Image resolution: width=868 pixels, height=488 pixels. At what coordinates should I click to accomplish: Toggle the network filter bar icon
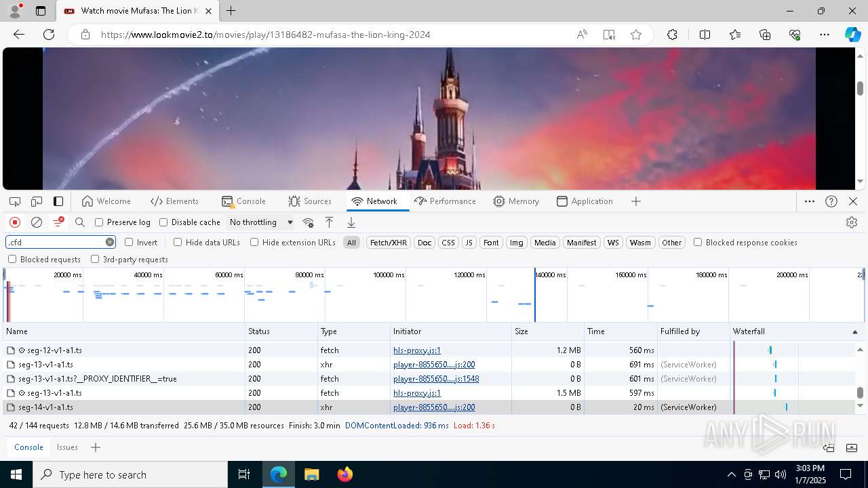[58, 222]
